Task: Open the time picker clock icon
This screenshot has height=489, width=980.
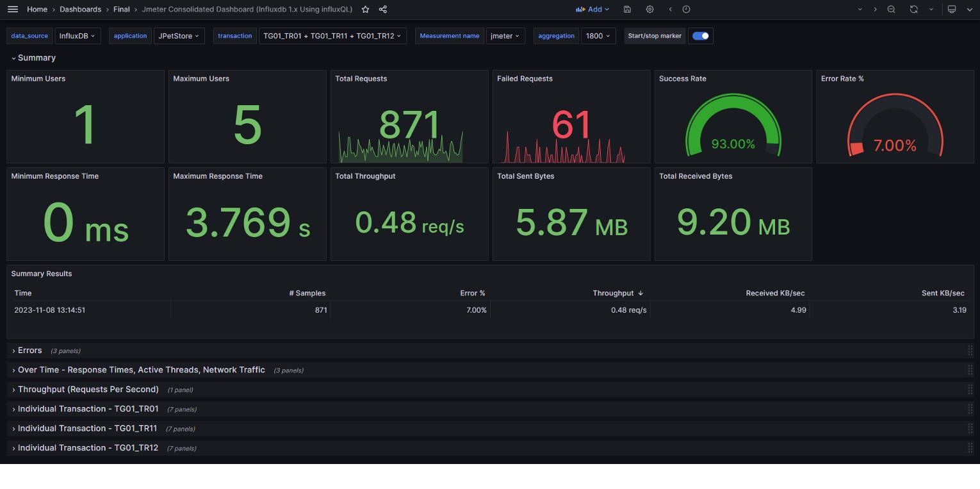Action: click(x=686, y=10)
